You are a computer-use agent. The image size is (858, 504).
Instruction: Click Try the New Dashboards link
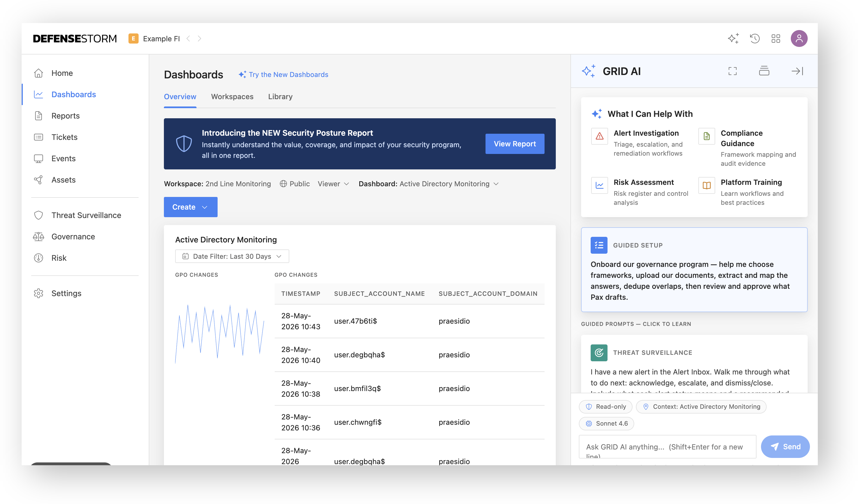(x=283, y=74)
